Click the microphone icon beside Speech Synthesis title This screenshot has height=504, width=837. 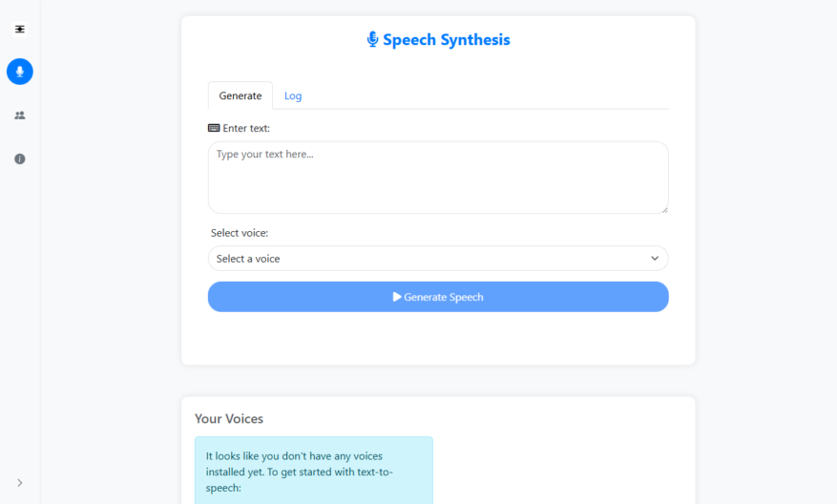(x=372, y=39)
